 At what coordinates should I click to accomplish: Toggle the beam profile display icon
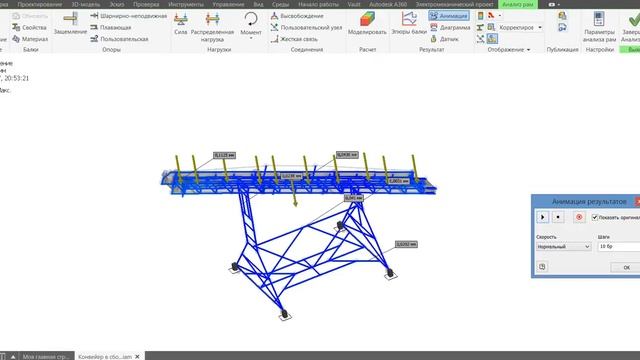click(480, 27)
